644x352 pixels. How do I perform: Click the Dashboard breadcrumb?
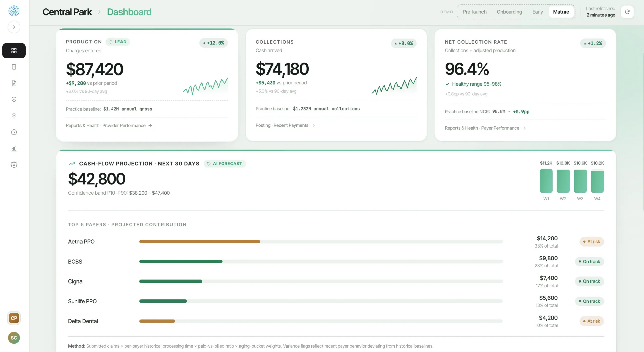point(129,12)
